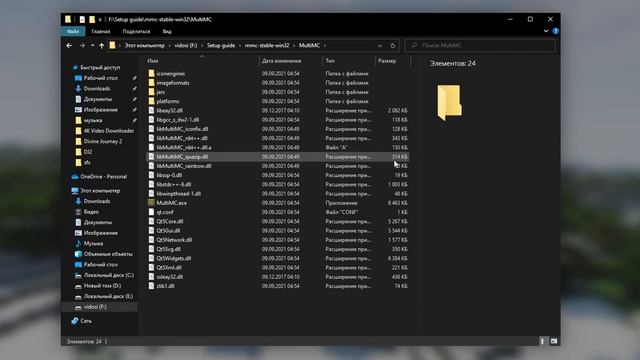Select file libwinpthread-1.dll

point(178,193)
